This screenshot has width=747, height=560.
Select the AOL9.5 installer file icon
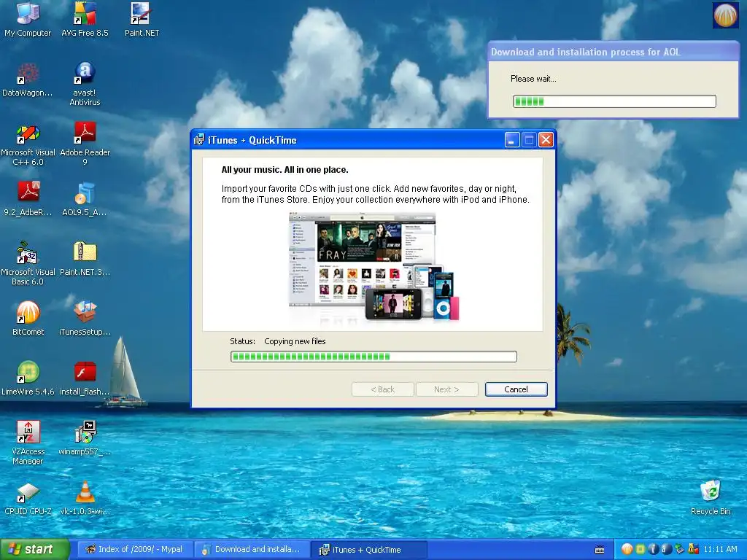[85, 199]
